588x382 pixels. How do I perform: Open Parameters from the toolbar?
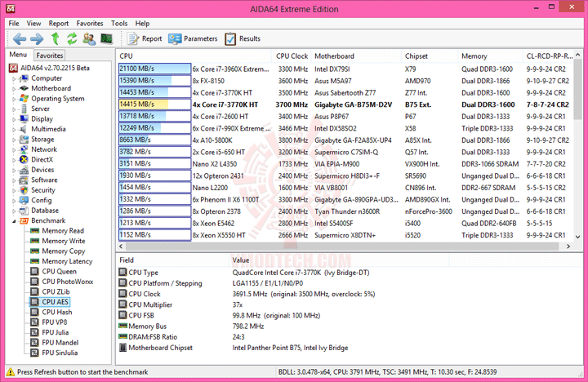(x=193, y=38)
